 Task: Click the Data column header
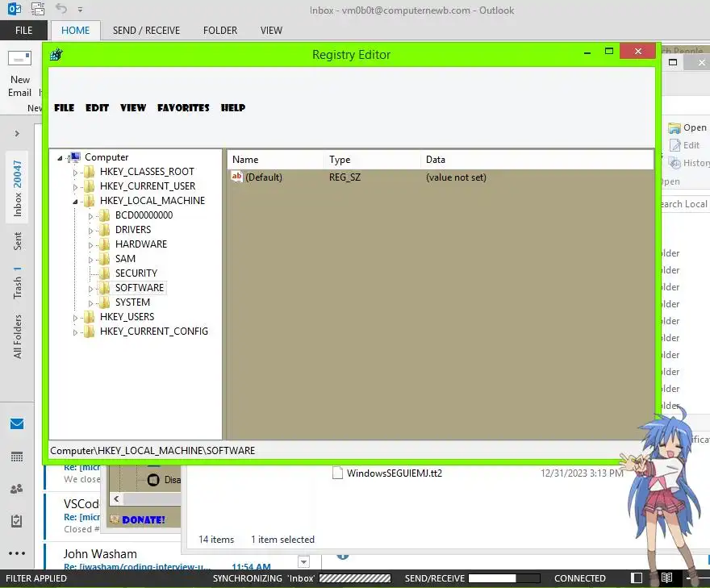(537, 160)
